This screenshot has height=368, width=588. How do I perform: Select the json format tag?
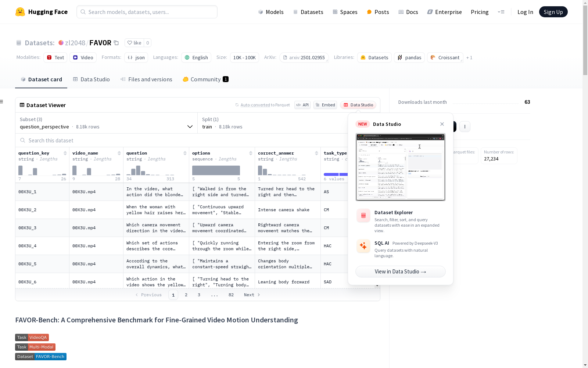136,57
